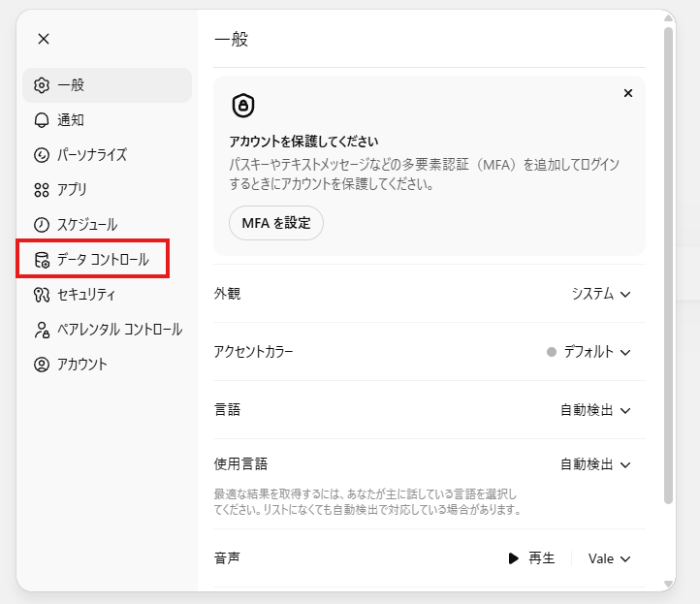The image size is (700, 604).
Task: Click the 外観 row label
Action: pyautogui.click(x=227, y=294)
